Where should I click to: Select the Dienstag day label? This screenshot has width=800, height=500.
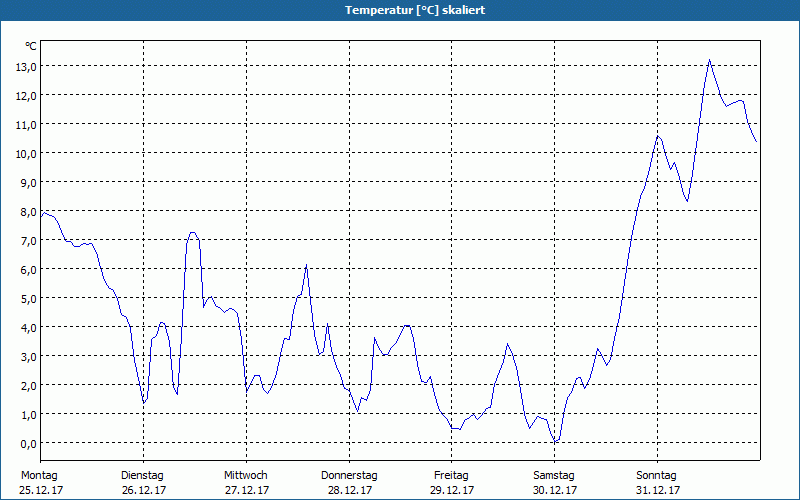point(142,476)
